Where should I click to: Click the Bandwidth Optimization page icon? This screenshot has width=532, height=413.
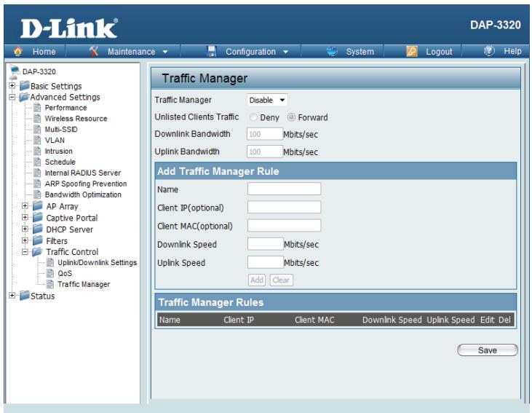37,194
